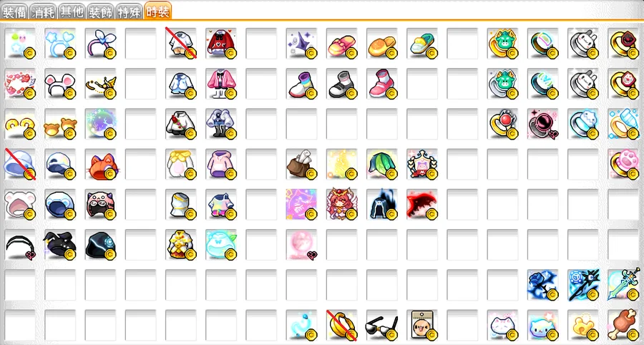Select the 其他 tab
The image size is (644, 345).
tap(72, 11)
